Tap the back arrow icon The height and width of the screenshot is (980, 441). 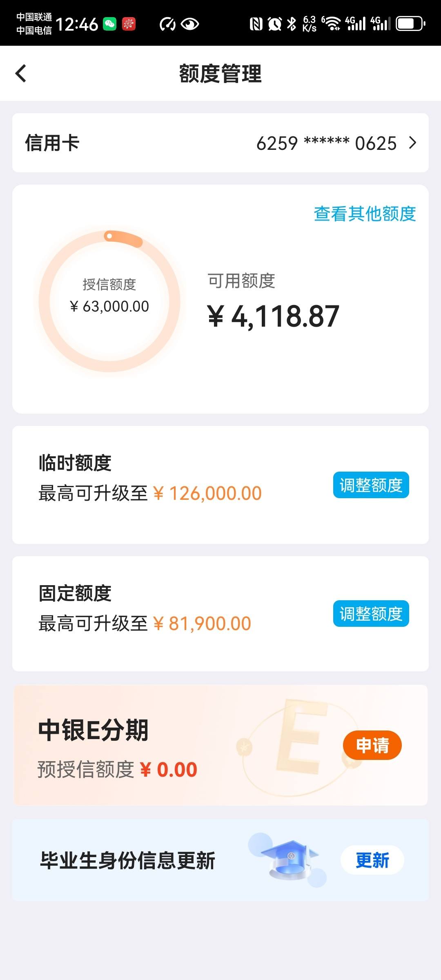point(21,73)
